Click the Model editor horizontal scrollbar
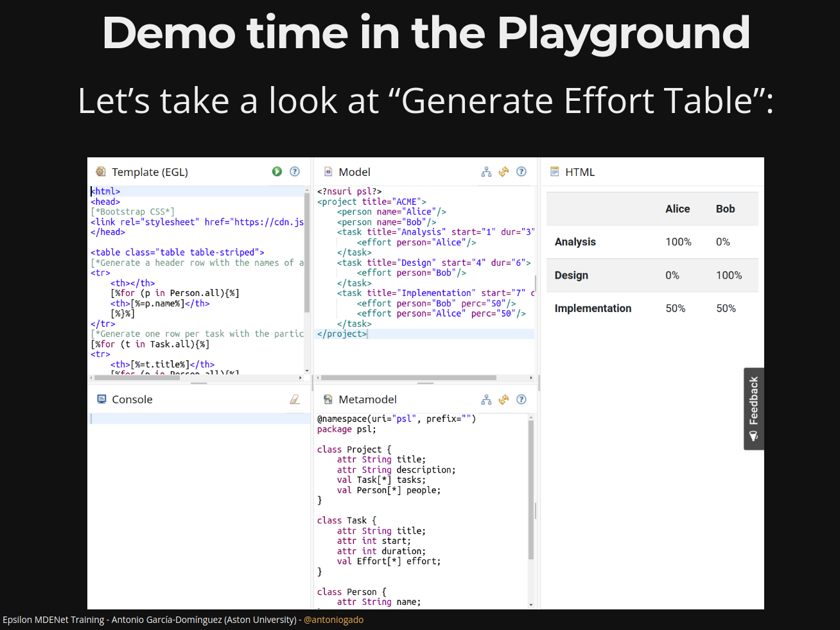 [x=408, y=378]
